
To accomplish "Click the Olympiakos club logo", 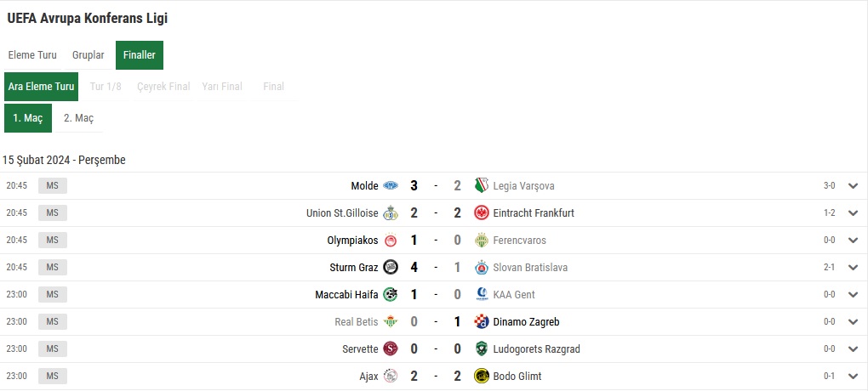I will (x=391, y=240).
